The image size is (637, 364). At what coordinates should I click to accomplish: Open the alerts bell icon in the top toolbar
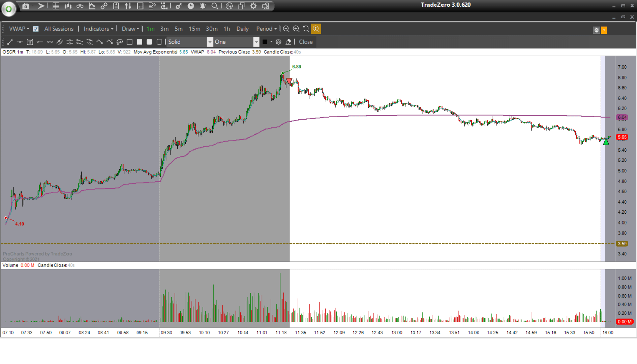203,6
